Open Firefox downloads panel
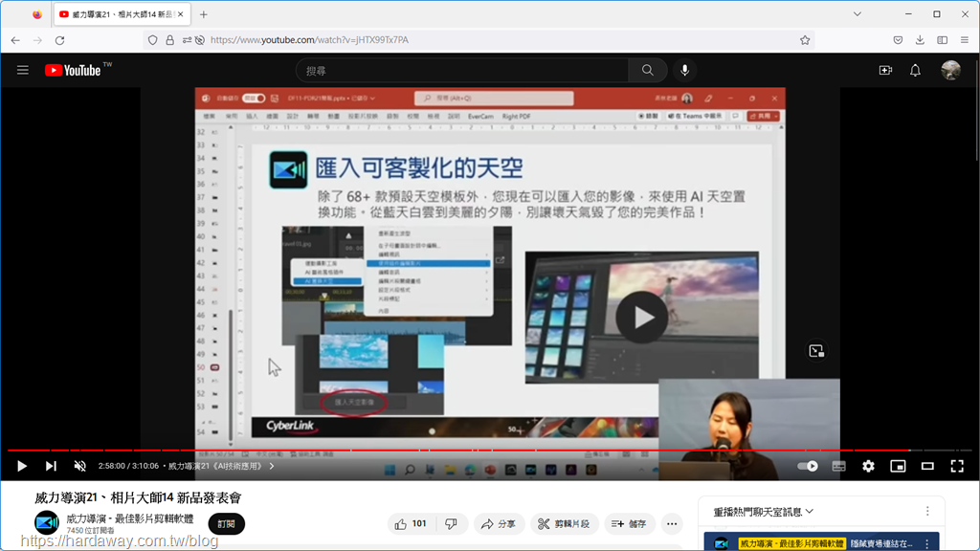The height and width of the screenshot is (551, 980). [x=920, y=40]
